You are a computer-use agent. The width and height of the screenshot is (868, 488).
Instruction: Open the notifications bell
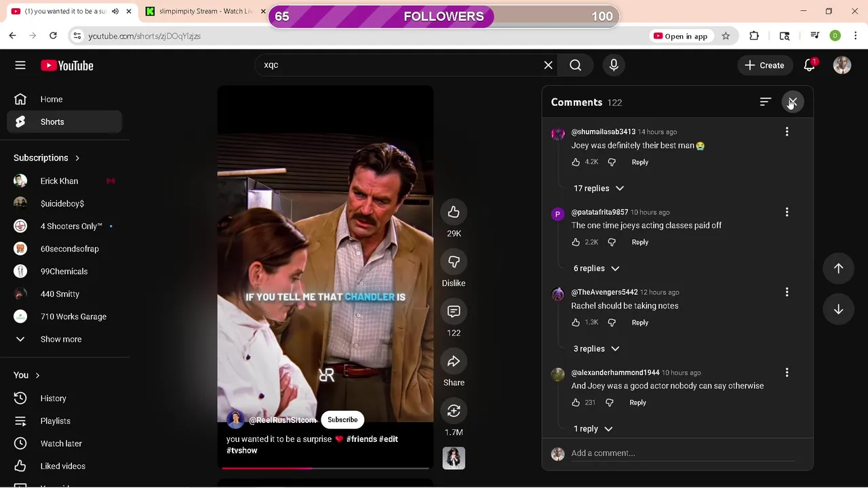(809, 65)
